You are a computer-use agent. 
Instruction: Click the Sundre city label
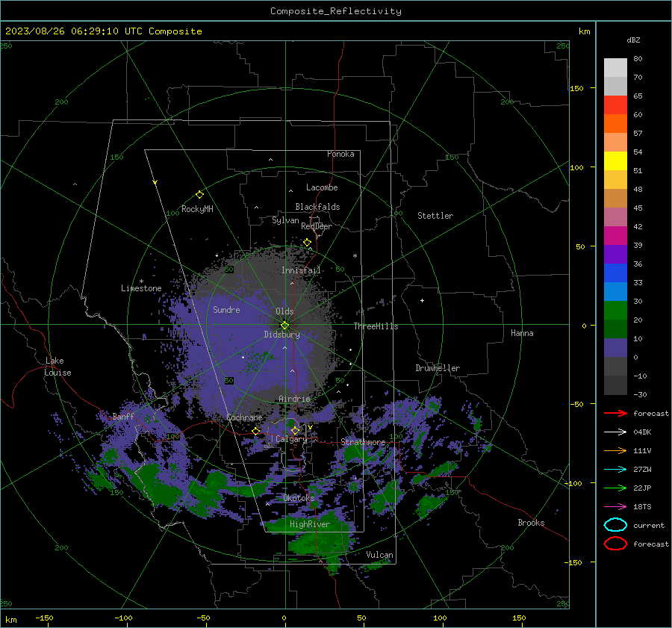tap(226, 309)
